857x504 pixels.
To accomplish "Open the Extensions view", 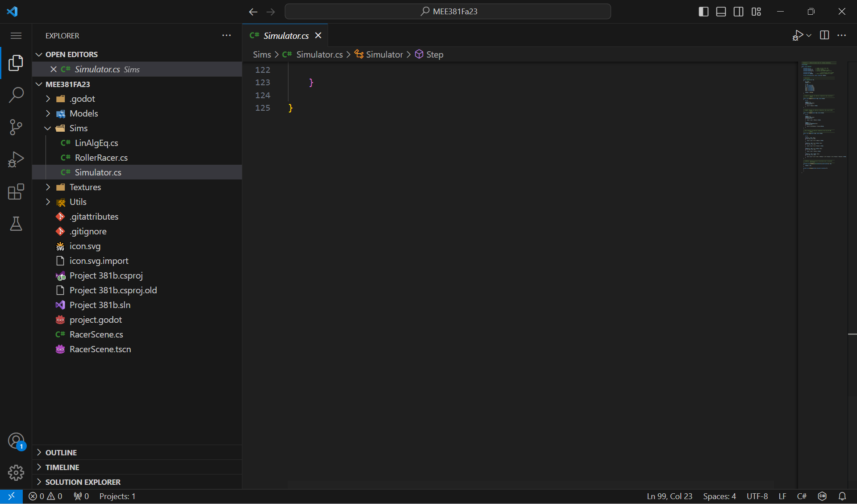I will point(16,192).
